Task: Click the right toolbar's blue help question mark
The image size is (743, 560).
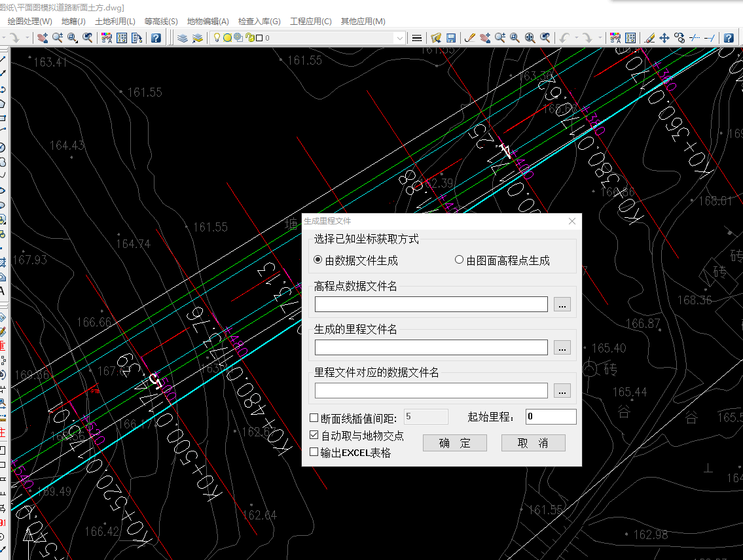Action: pyautogui.click(x=729, y=38)
